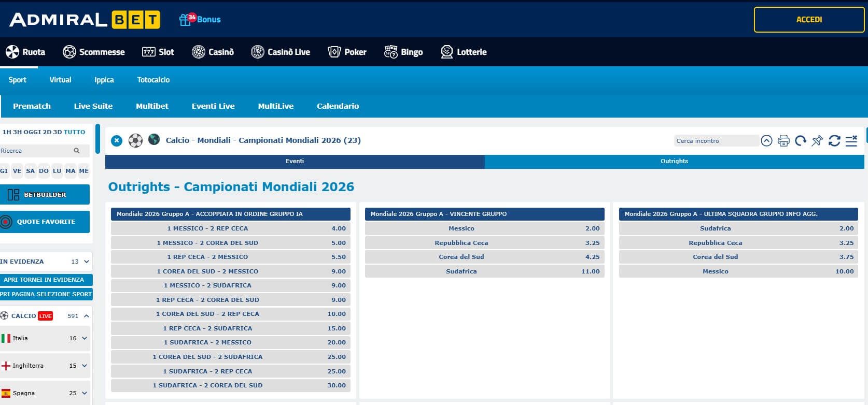This screenshot has width=868, height=405.
Task: Open Casinò Live in the main menu
Action: pos(281,52)
